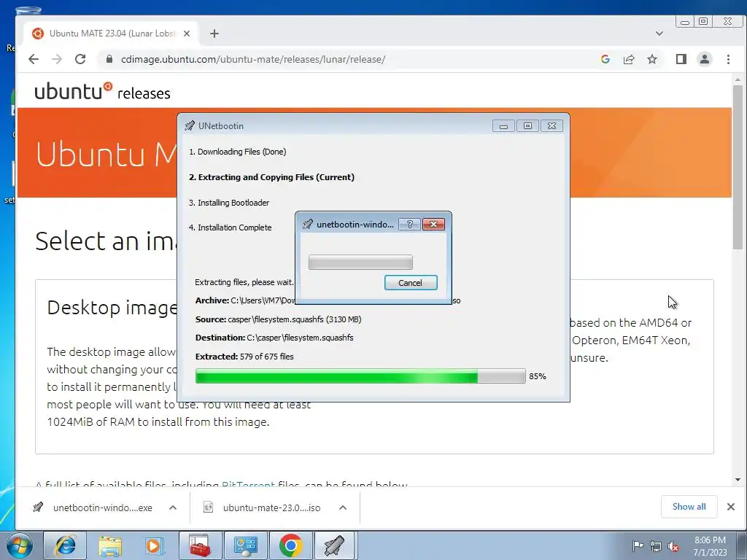Open Chrome profile avatar
This screenshot has height=560, width=747.
coord(705,59)
